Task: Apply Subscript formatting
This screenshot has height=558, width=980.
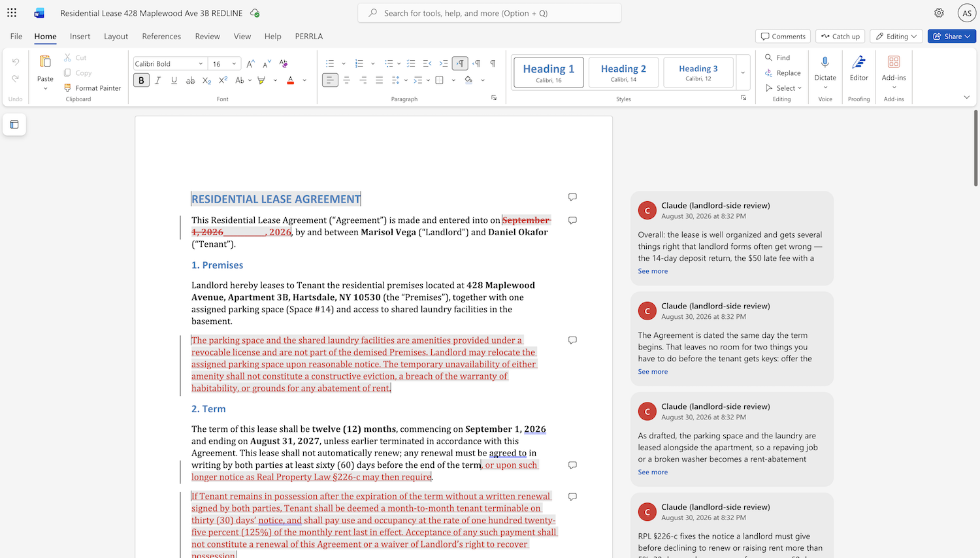Action: tap(206, 80)
